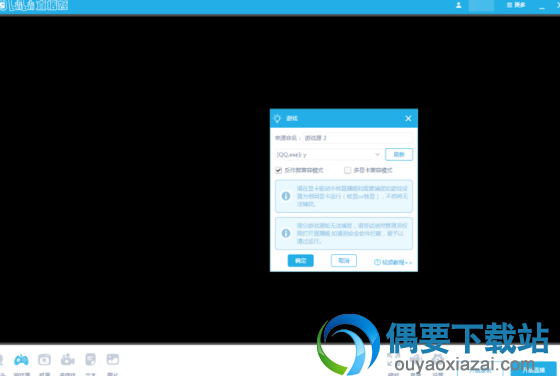The width and height of the screenshot is (560, 376).
Task: Open the video tutorial link
Action: (x=393, y=262)
